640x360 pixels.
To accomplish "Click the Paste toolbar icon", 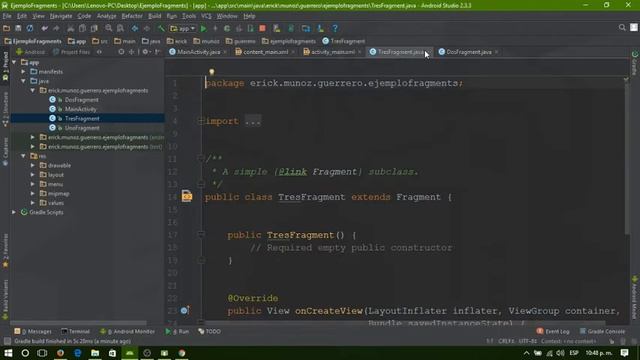I will [94, 28].
